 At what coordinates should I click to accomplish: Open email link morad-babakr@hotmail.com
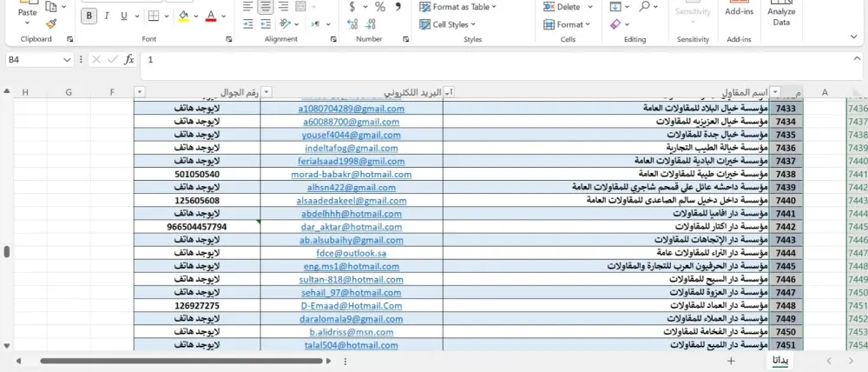point(351,174)
